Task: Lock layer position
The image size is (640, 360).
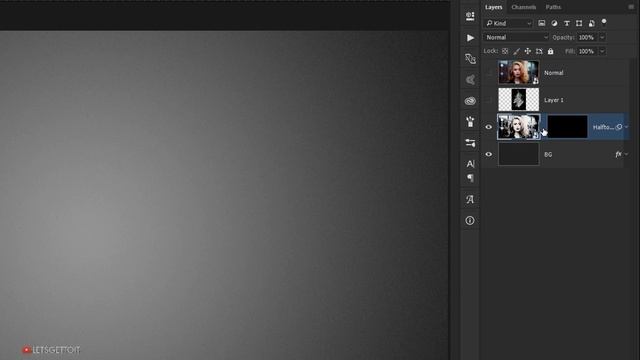Action: point(528,51)
